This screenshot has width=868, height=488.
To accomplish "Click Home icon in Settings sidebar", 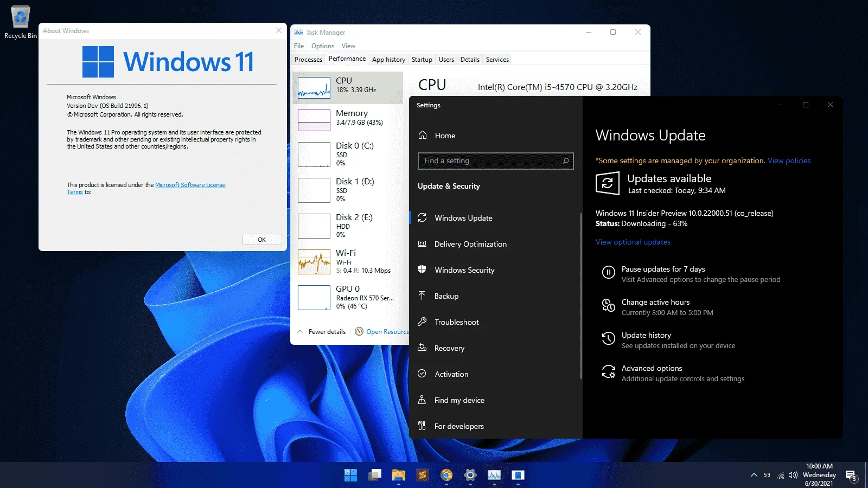I will click(x=423, y=135).
